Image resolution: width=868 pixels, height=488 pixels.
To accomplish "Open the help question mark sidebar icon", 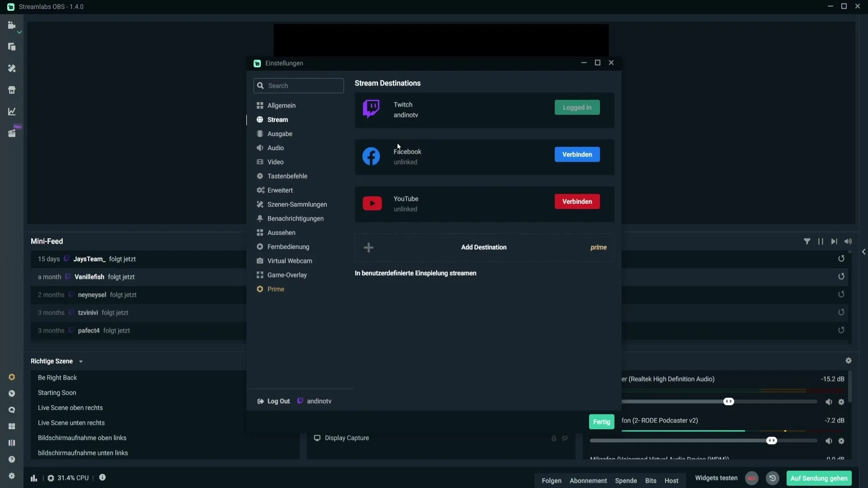I will click(12, 460).
